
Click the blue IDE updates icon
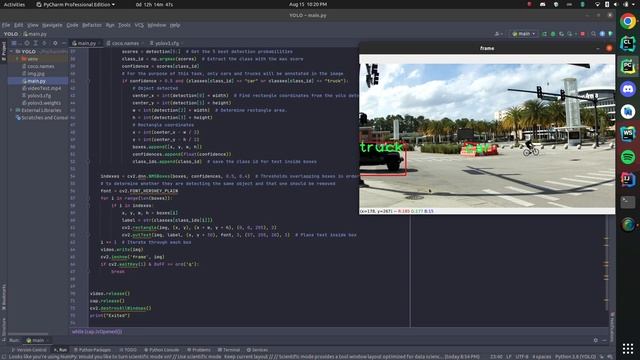point(602,34)
